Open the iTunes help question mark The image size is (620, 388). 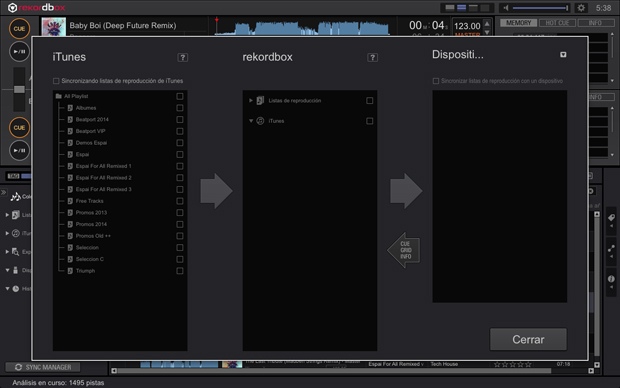pos(182,57)
